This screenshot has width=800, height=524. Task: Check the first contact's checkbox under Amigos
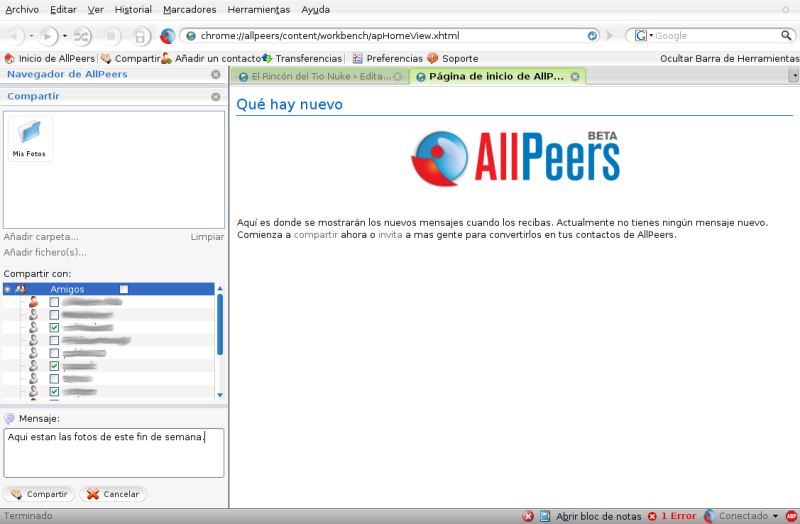tap(54, 302)
